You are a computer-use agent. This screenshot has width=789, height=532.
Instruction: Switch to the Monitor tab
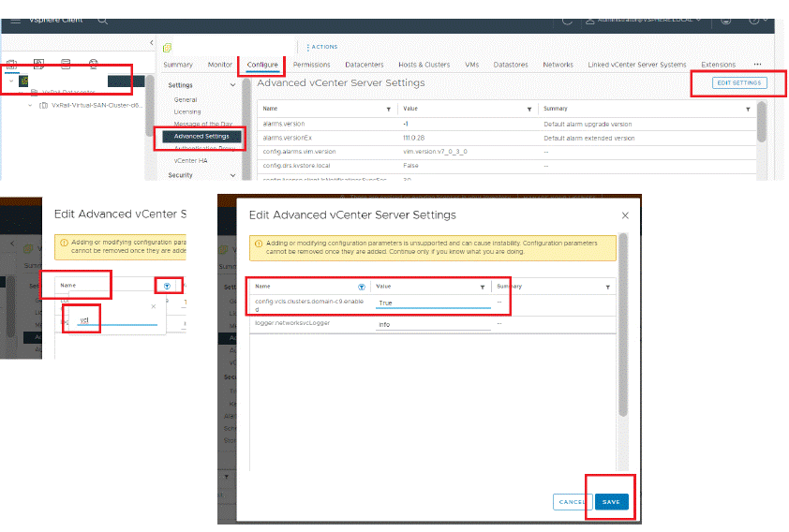tap(220, 65)
